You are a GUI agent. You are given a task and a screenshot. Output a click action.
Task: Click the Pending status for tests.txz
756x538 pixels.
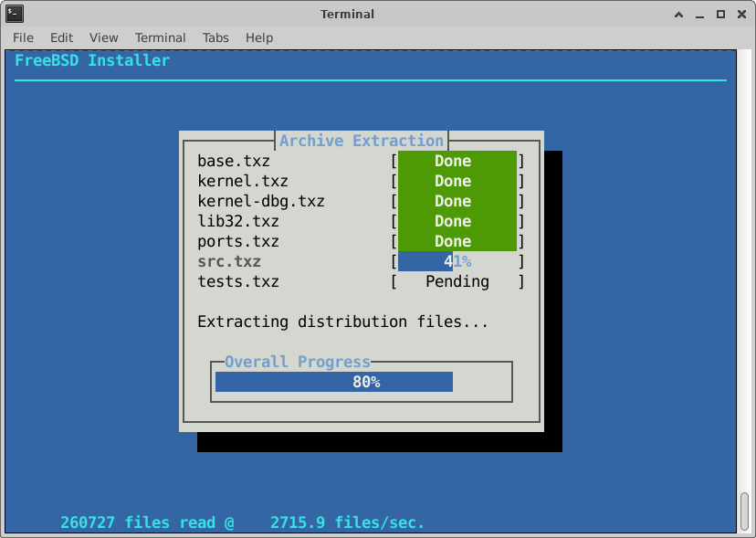[457, 282]
